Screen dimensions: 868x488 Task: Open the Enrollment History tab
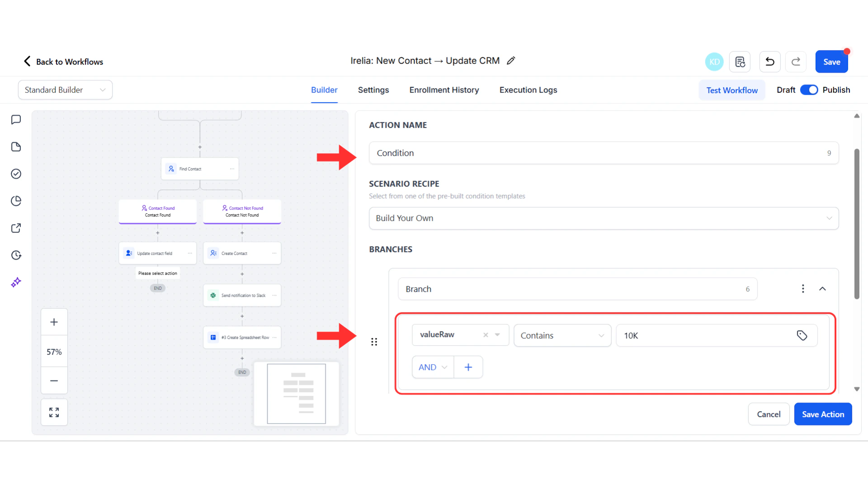click(444, 90)
